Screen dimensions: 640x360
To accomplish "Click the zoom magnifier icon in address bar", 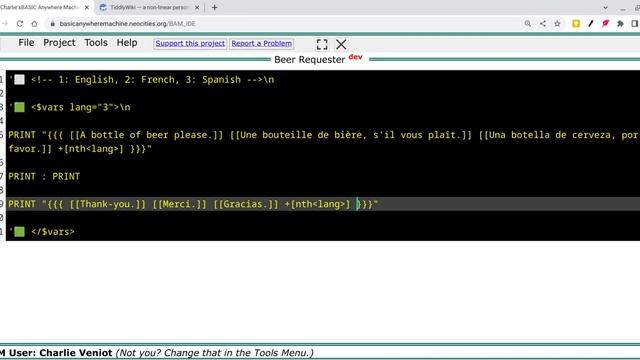I will point(528,24).
